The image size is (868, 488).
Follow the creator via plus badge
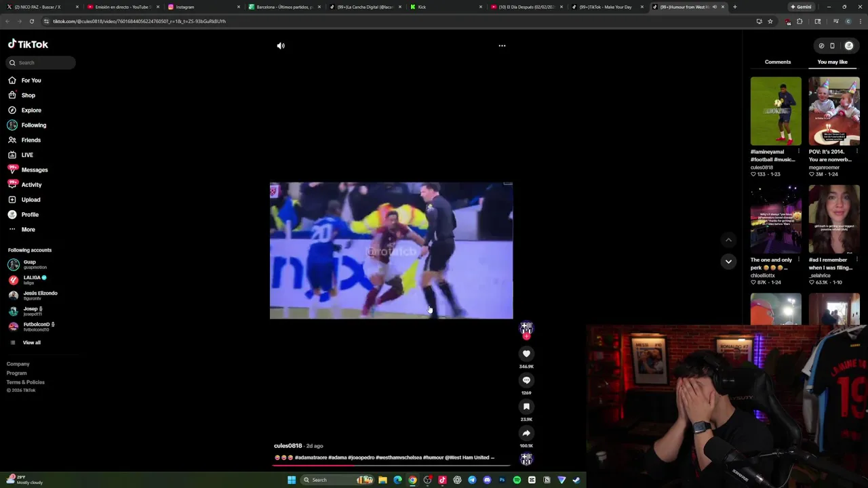pyautogui.click(x=526, y=336)
